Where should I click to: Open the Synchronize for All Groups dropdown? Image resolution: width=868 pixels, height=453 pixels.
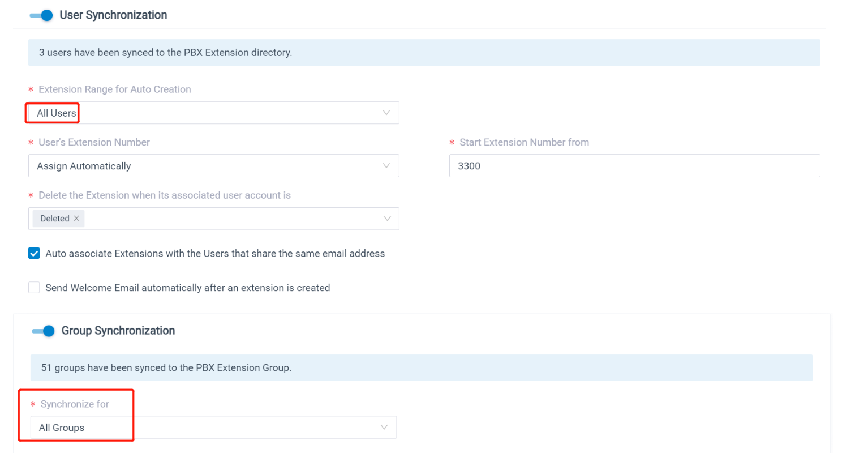point(214,428)
